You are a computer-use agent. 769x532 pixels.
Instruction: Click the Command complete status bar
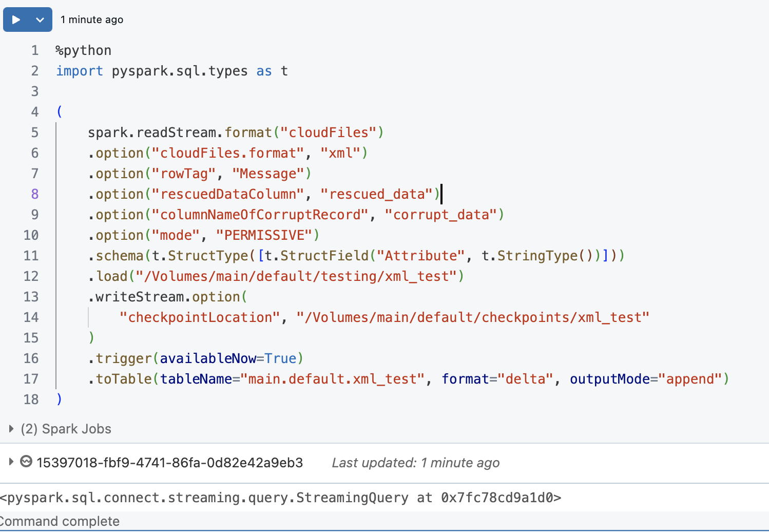coord(60,521)
